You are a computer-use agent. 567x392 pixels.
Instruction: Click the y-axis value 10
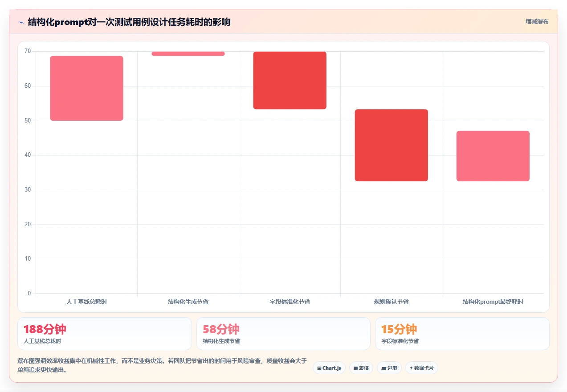[28, 259]
